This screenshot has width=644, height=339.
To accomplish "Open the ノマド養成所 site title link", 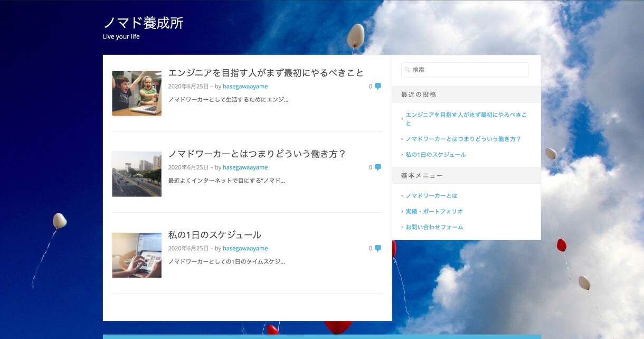I will [143, 23].
